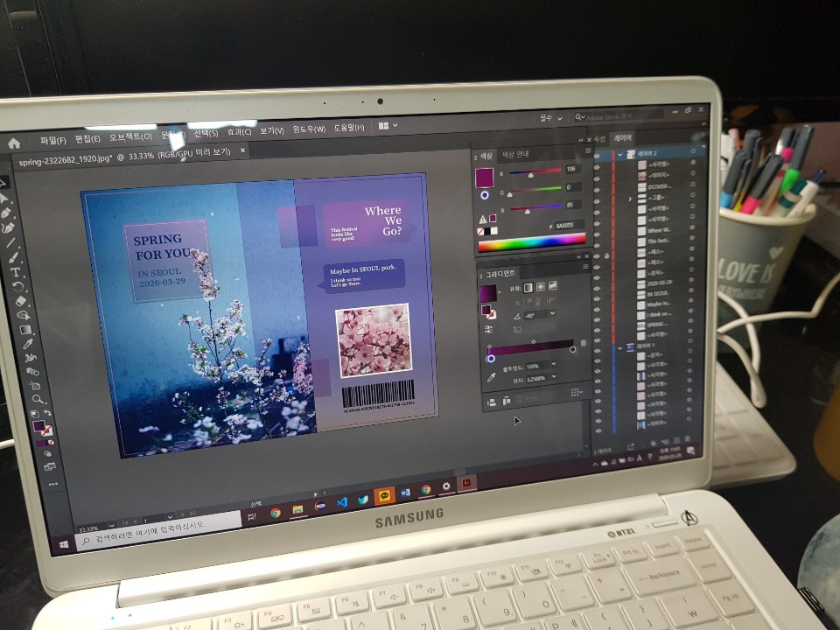
Task: Collapse the 레이어 1 layer
Action: [619, 347]
